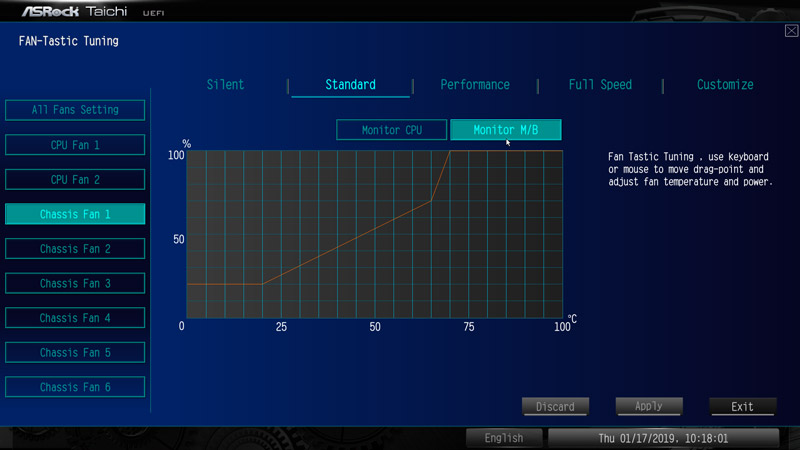800x450 pixels.
Task: Pick Chassis Fan 2
Action: coord(75,249)
